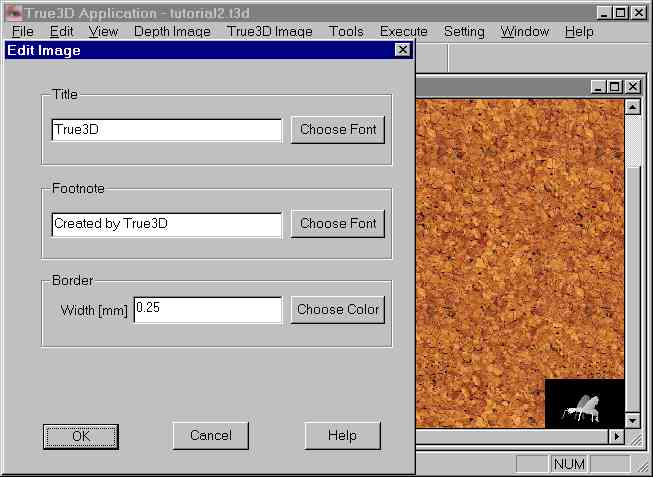
Task: Open the Setting menu
Action: tap(464, 32)
